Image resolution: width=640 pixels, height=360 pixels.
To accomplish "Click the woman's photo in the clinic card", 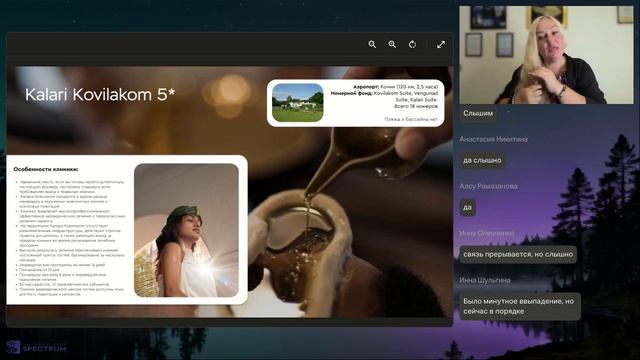I will 187,230.
